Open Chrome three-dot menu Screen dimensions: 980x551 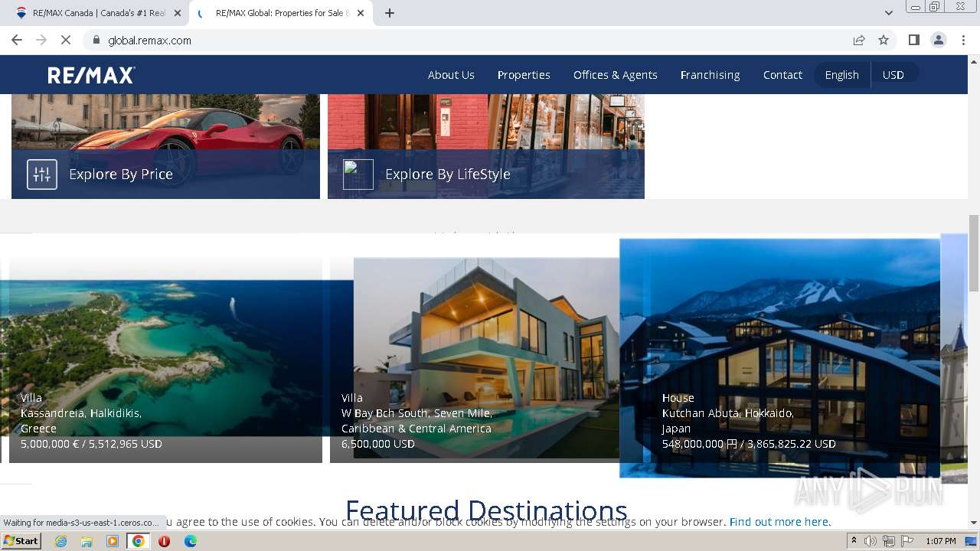coord(963,40)
